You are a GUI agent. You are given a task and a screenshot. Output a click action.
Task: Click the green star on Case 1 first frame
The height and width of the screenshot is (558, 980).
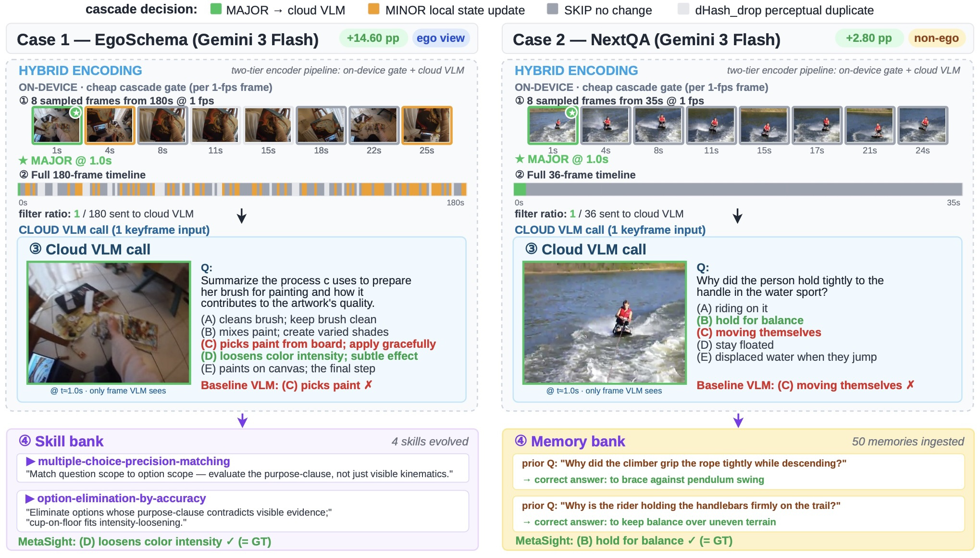coord(75,113)
